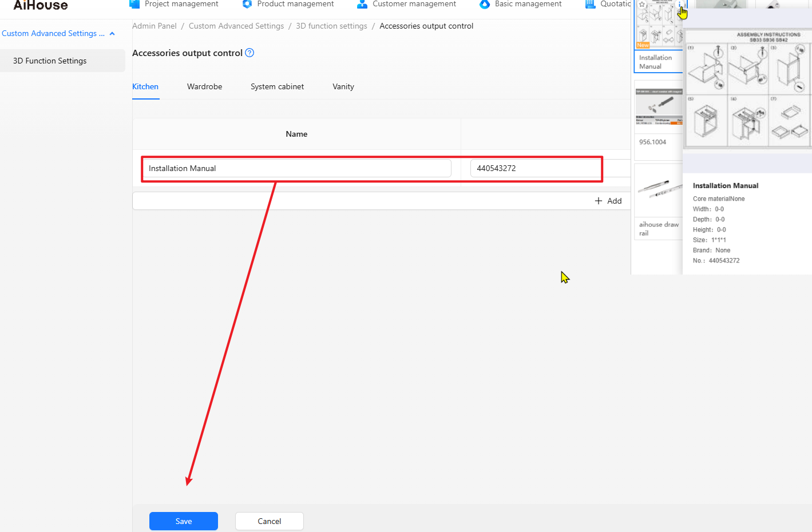Favorite the Installation Manual with star icon
The image size is (812, 532).
tap(642, 5)
